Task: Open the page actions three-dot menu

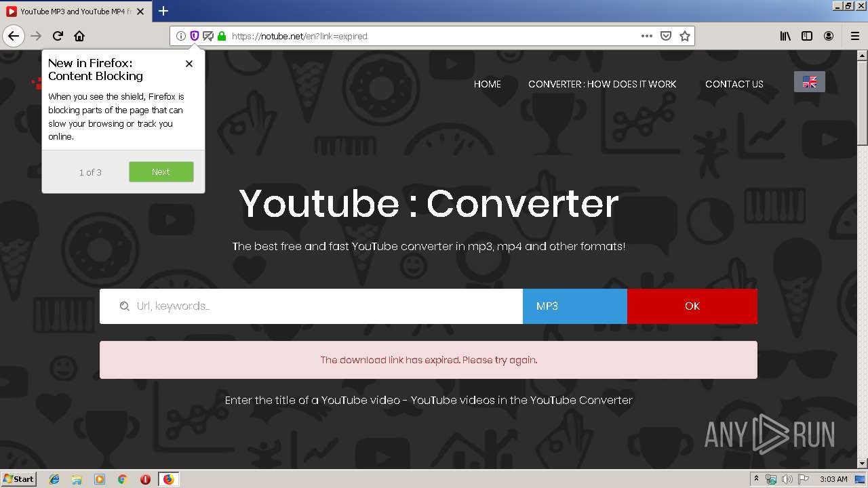Action: 647,36
